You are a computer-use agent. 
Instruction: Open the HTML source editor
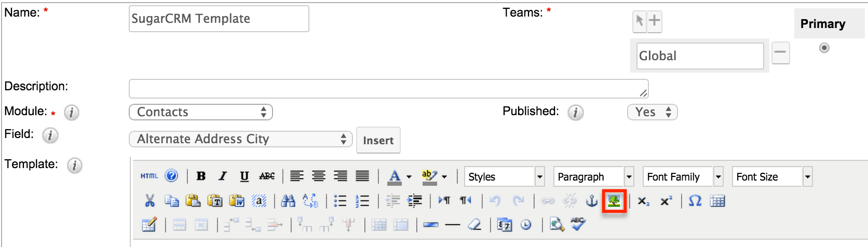point(149,176)
